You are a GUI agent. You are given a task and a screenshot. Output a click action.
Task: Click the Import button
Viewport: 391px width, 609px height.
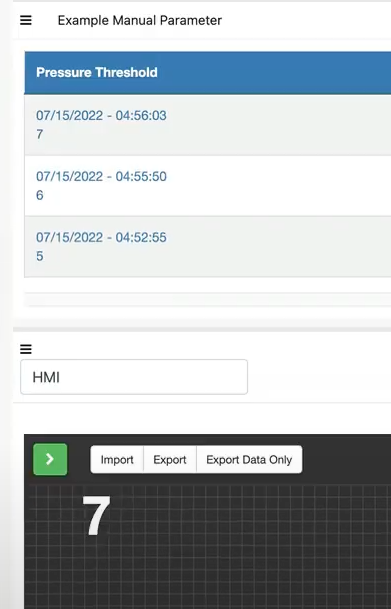(117, 459)
